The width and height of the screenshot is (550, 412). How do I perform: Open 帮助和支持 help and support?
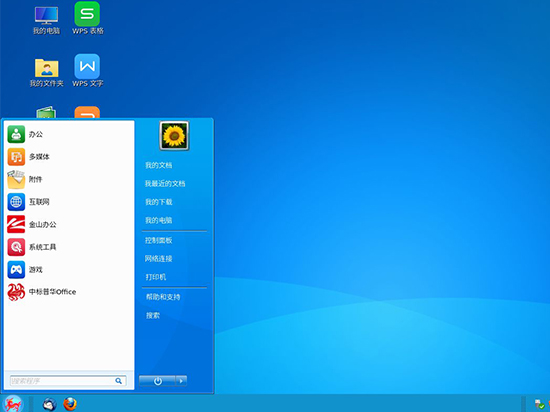pos(163,297)
